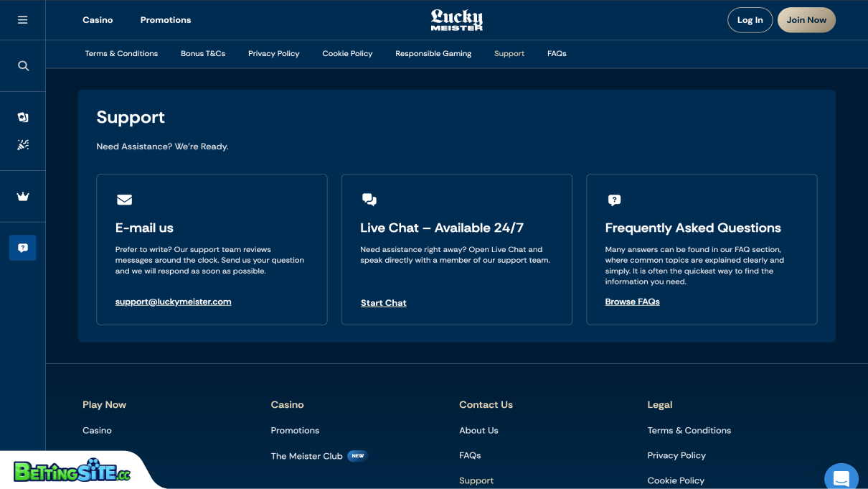This screenshot has height=489, width=868.
Task: Click the support@luckymeister.com email link
Action: [x=173, y=302]
